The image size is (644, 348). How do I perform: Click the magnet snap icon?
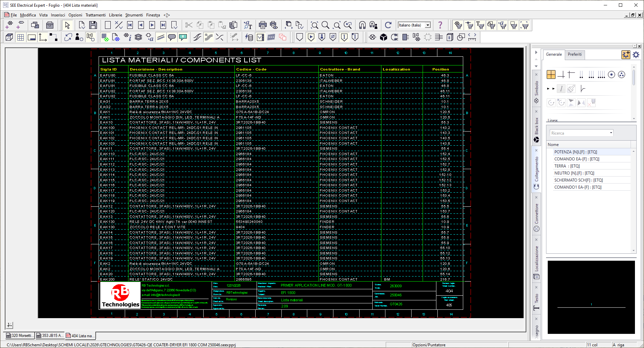point(362,25)
